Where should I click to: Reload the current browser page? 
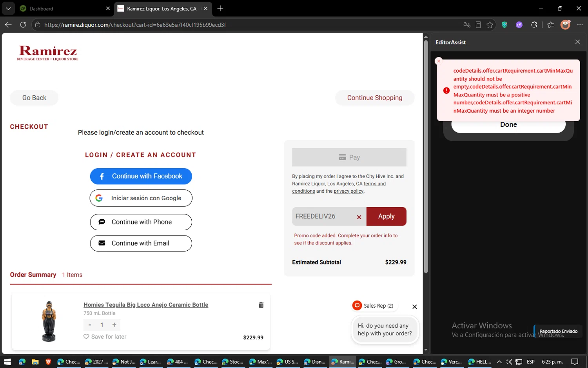[x=23, y=25]
